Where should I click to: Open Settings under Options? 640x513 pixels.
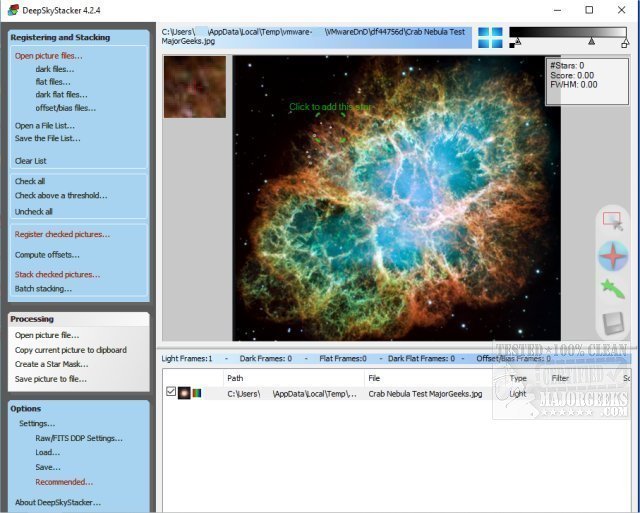37,424
